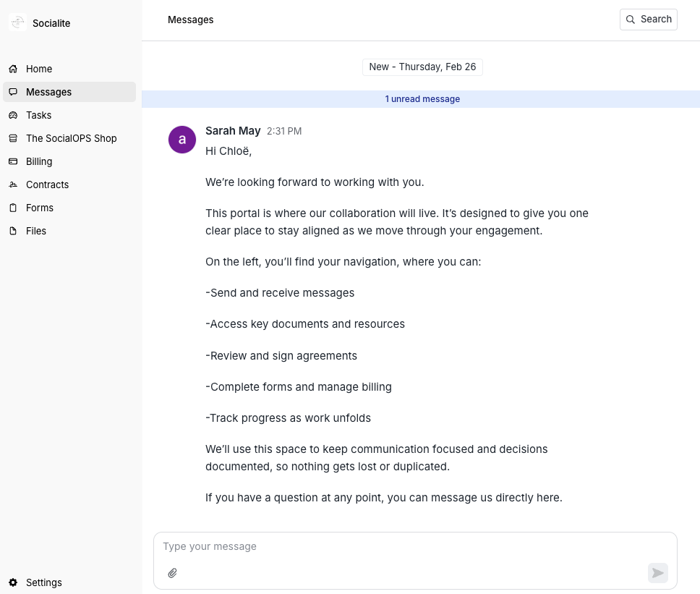Click the Settings gear icon
This screenshot has height=594, width=700.
(x=13, y=582)
